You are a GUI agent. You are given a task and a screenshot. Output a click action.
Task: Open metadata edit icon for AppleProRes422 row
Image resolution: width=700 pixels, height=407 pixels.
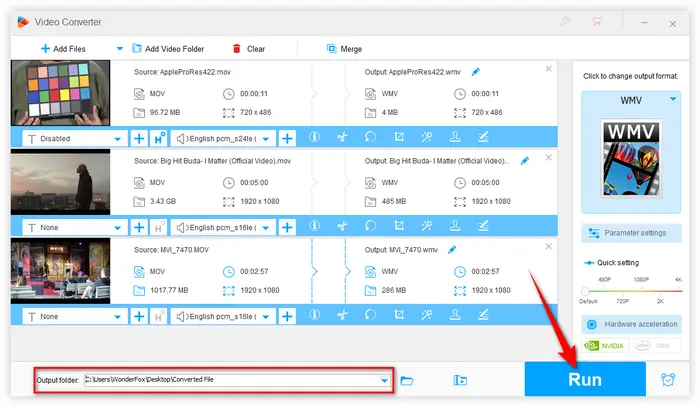pyautogui.click(x=483, y=137)
